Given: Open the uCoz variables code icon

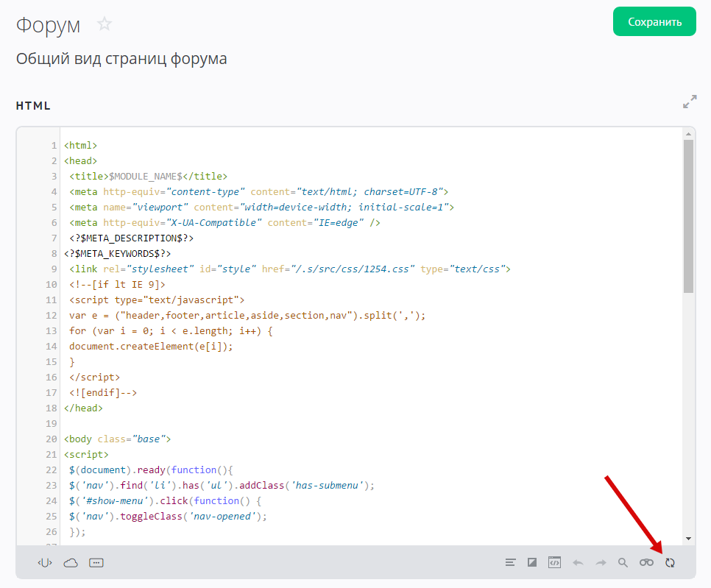Looking at the screenshot, I should click(46, 563).
